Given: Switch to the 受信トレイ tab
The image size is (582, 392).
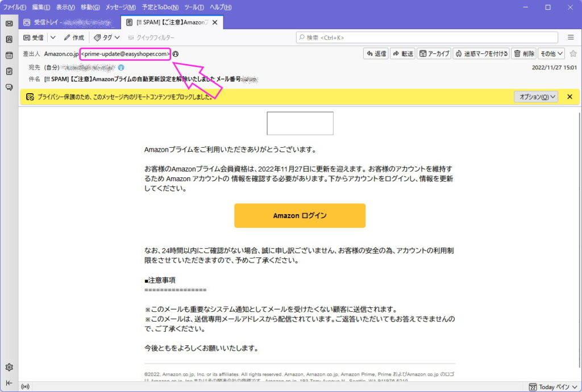Looking at the screenshot, I should click(69, 22).
